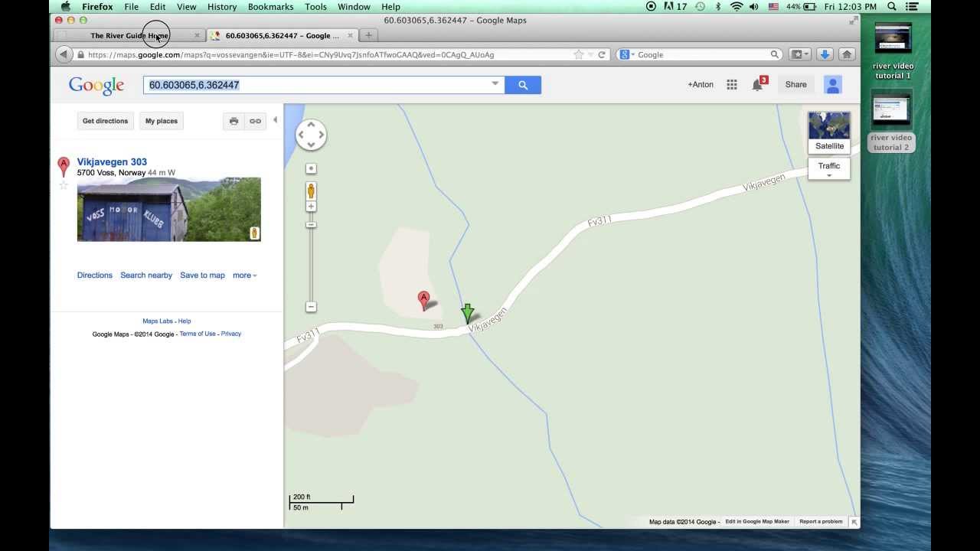Open the search engine selector dropdown

click(626, 54)
